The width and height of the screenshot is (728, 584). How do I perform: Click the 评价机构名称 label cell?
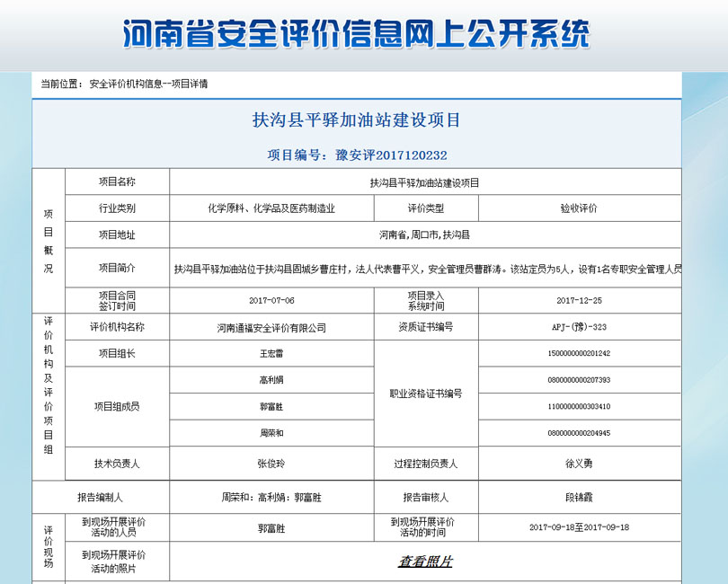[117, 327]
